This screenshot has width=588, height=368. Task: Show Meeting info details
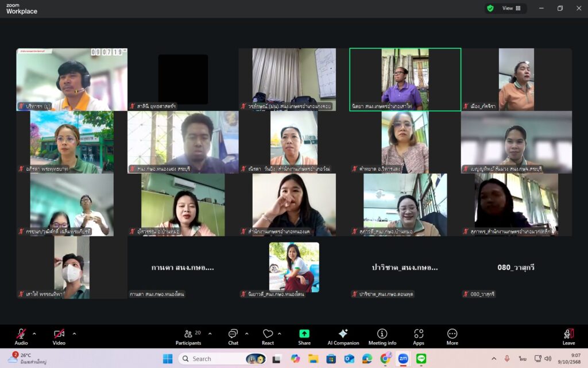(382, 336)
